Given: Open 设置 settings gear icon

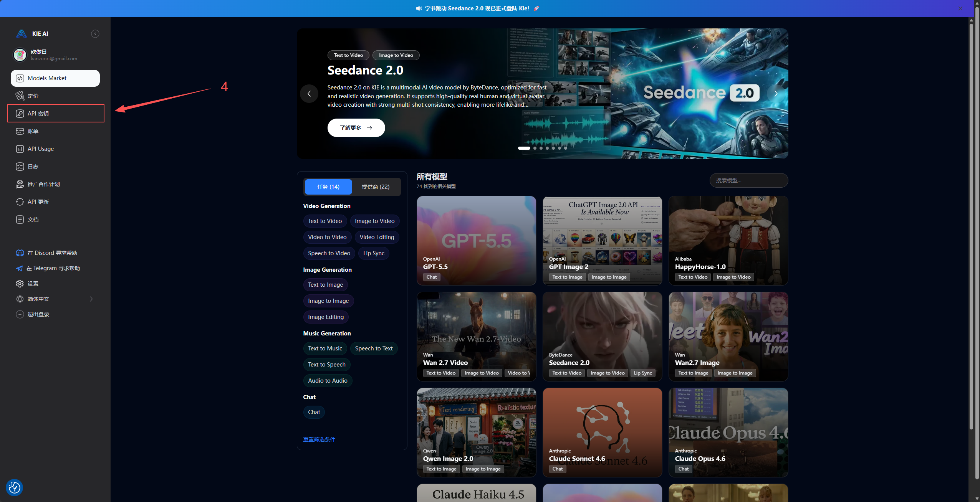Looking at the screenshot, I should (20, 284).
